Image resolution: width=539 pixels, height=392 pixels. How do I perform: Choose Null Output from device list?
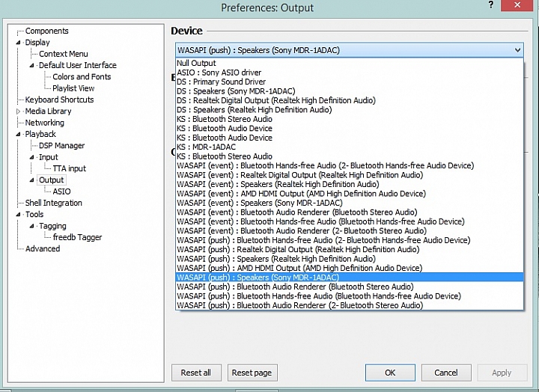pyautogui.click(x=350, y=64)
